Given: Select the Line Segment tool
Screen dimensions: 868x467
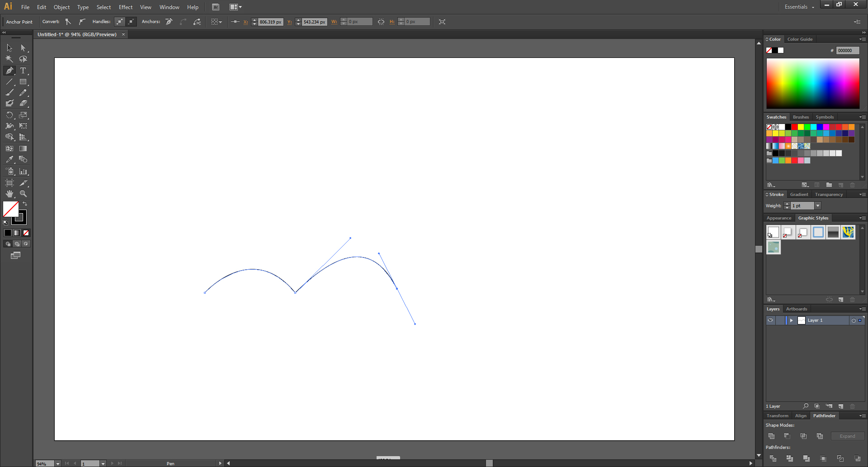Looking at the screenshot, I should click(x=9, y=82).
